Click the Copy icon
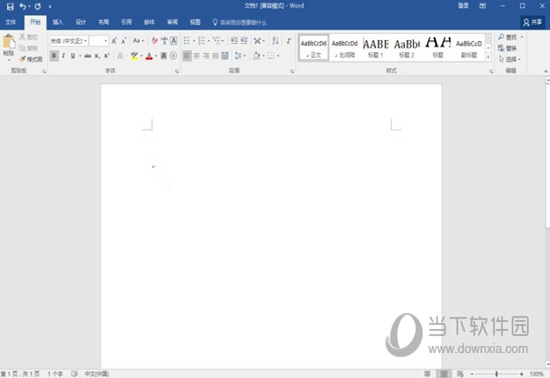Viewport: 550px width, 378px height. click(22, 48)
